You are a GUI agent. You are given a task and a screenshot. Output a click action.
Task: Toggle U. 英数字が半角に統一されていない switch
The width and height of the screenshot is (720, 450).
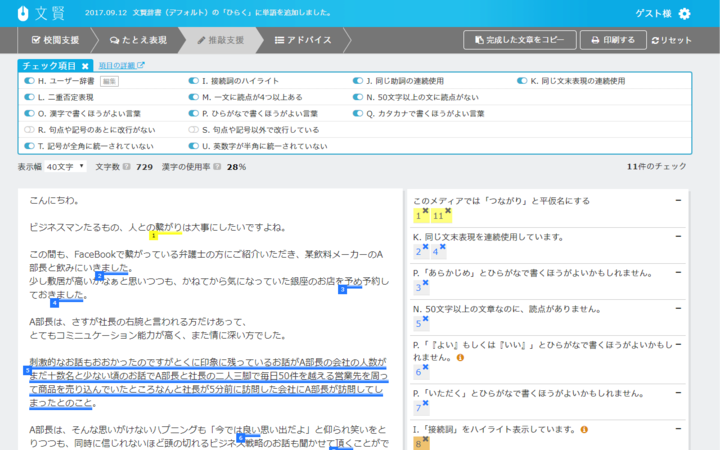tap(194, 146)
